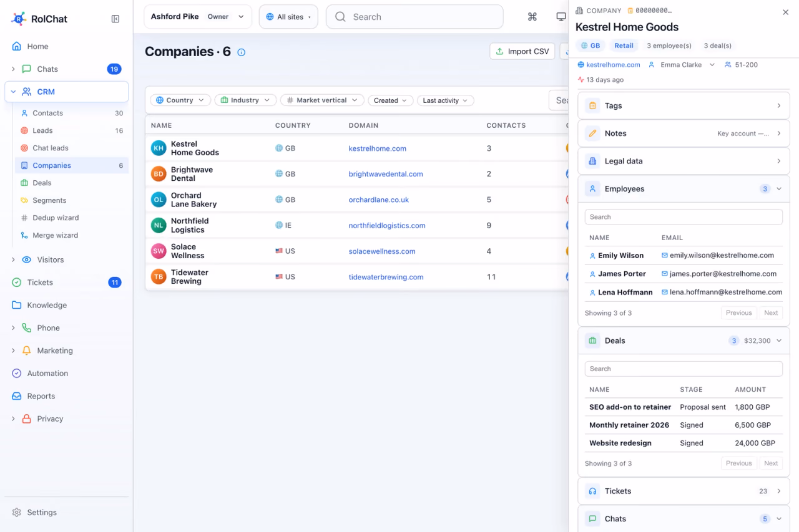Click the headset icon in Tickets section
This screenshot has width=799, height=532.
pos(592,491)
